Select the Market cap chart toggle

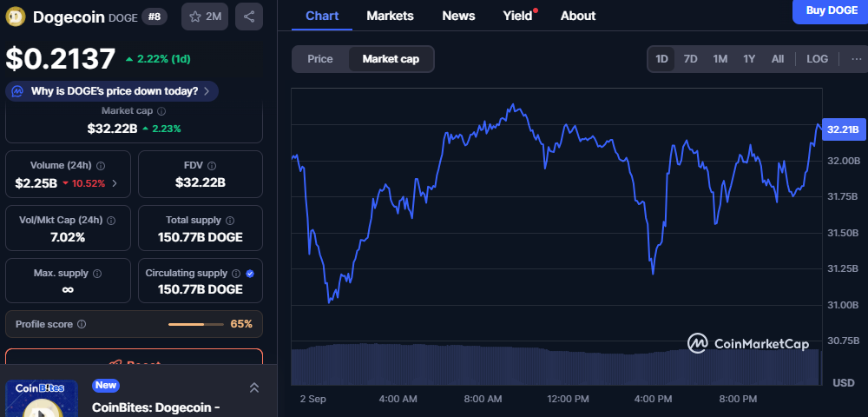pos(391,59)
